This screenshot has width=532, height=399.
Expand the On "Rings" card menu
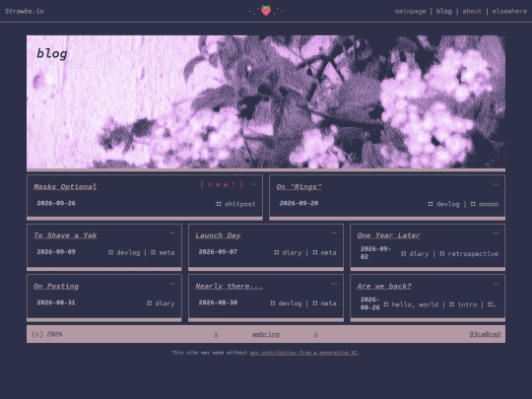click(x=496, y=184)
